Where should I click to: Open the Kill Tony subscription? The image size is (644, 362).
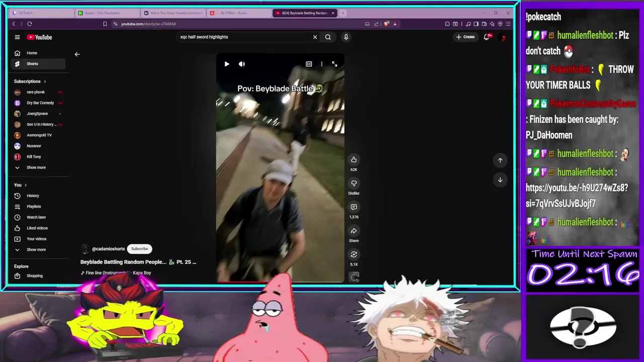(x=38, y=157)
